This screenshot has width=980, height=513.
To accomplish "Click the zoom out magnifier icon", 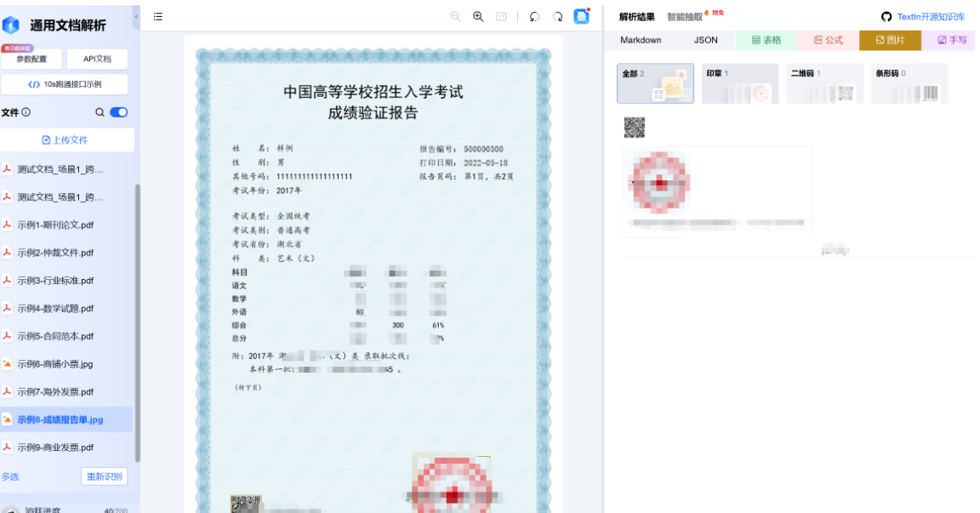I will tap(456, 17).
